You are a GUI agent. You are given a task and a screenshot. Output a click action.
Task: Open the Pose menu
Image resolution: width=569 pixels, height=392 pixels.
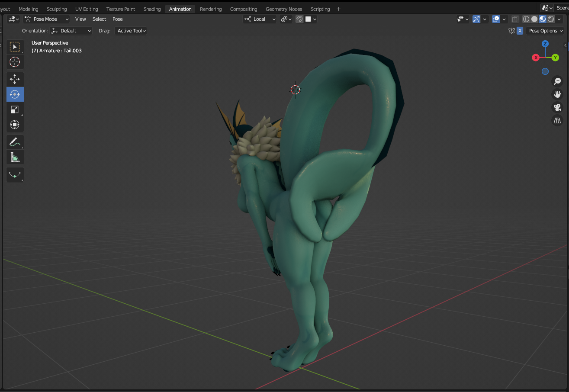[x=117, y=19]
